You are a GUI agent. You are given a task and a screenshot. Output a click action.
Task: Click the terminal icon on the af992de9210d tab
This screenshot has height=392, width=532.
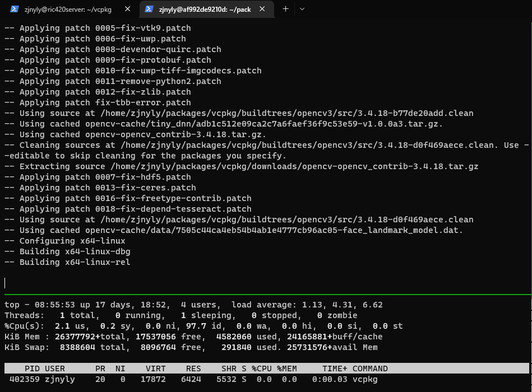149,9
